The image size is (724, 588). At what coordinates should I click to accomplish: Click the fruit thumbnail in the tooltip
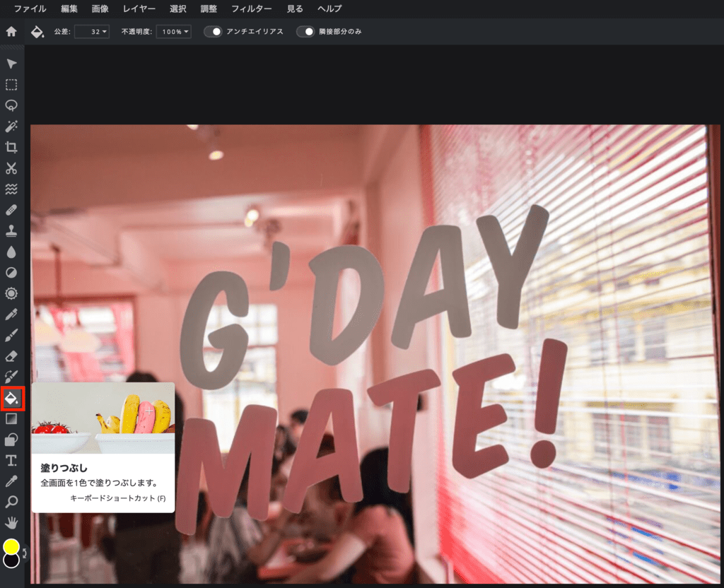pyautogui.click(x=103, y=418)
